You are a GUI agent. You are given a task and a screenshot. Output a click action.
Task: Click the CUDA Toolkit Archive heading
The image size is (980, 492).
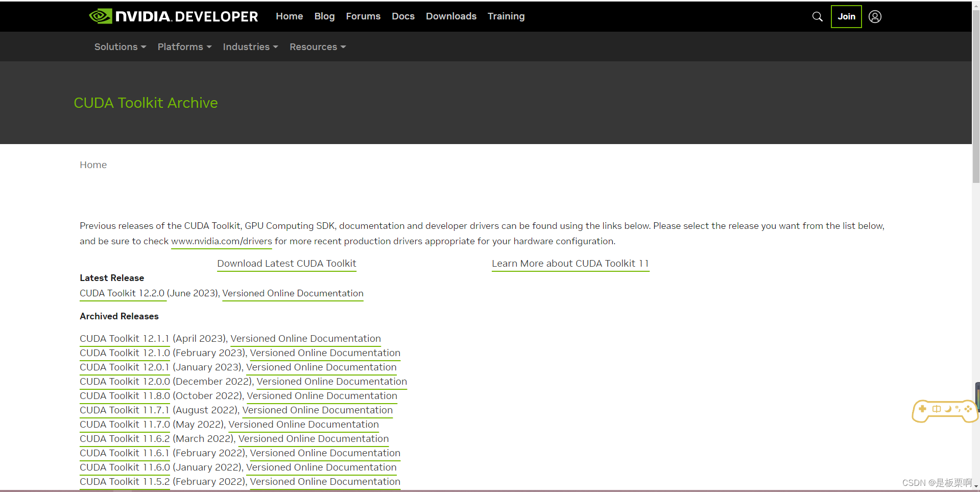tap(146, 103)
